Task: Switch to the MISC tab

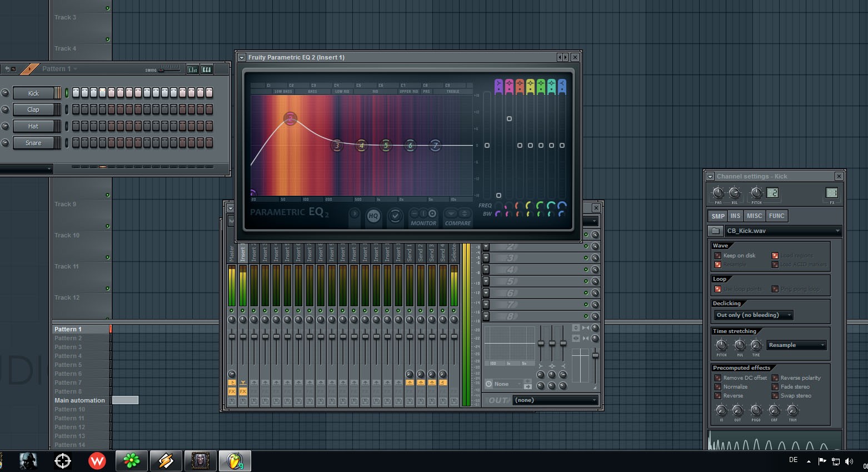Action: (x=754, y=216)
